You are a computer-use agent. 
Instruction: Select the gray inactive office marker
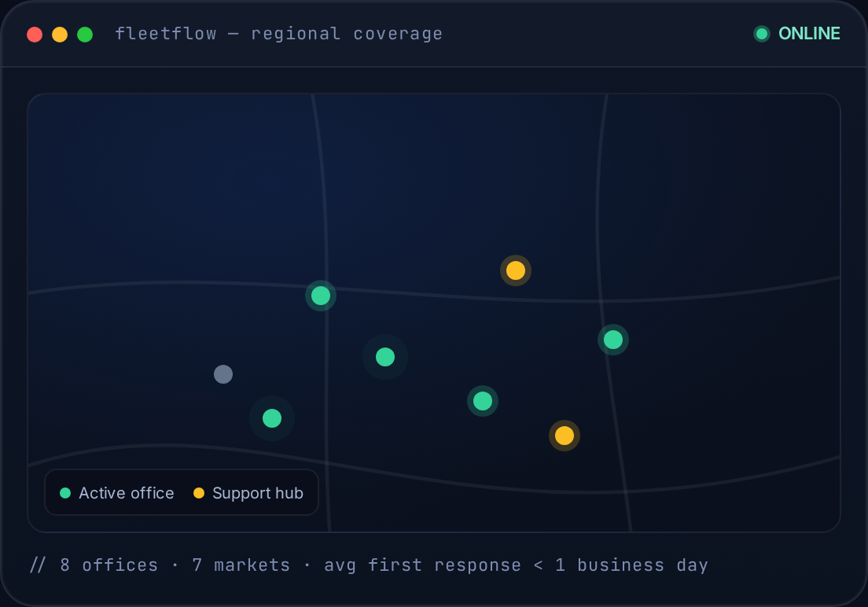tap(223, 374)
